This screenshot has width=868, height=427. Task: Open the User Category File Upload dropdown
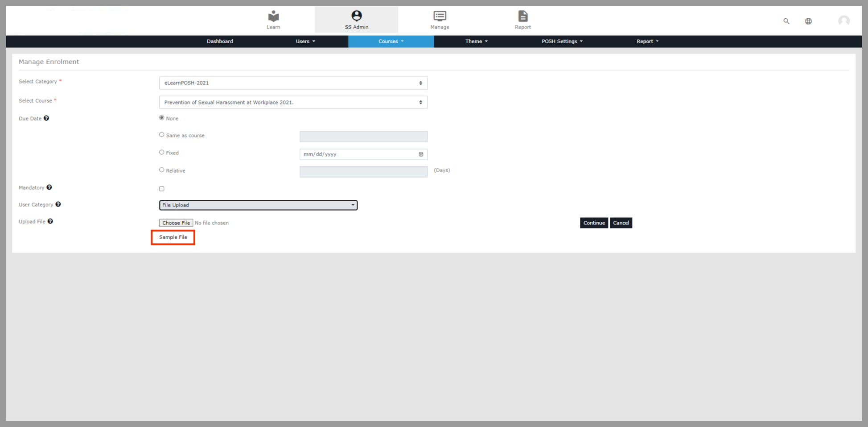[258, 205]
